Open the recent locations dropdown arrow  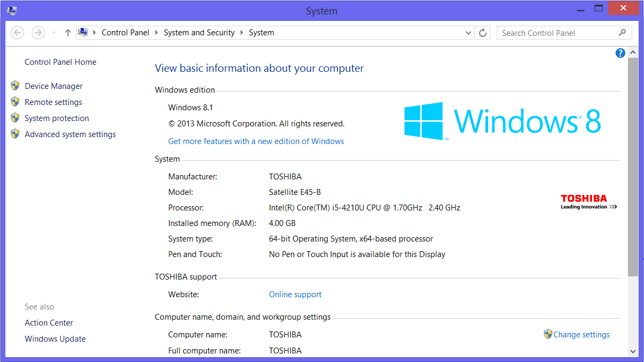[x=54, y=33]
